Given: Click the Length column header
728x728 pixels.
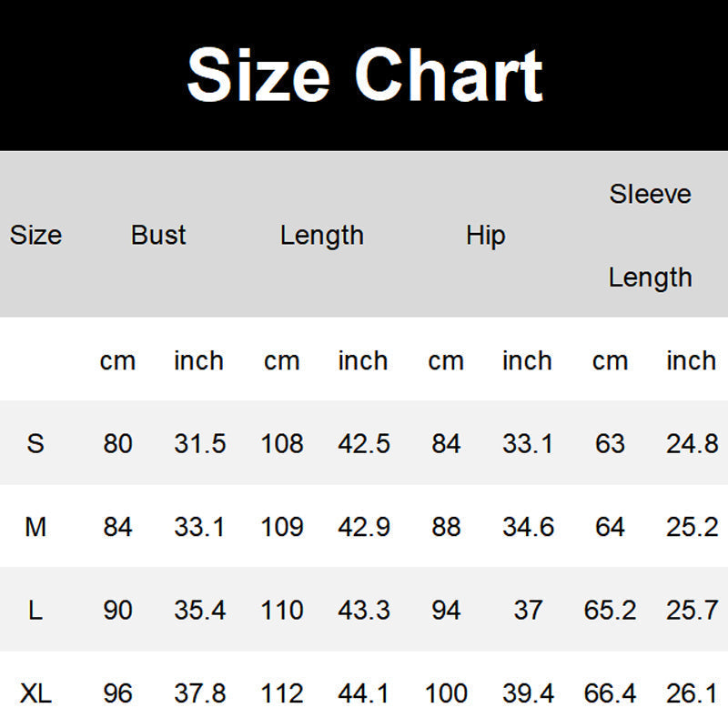Looking at the screenshot, I should pyautogui.click(x=321, y=235).
